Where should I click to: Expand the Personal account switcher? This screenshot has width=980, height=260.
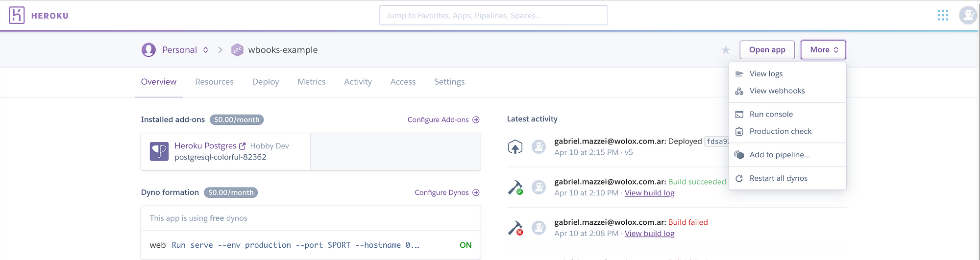pos(206,50)
